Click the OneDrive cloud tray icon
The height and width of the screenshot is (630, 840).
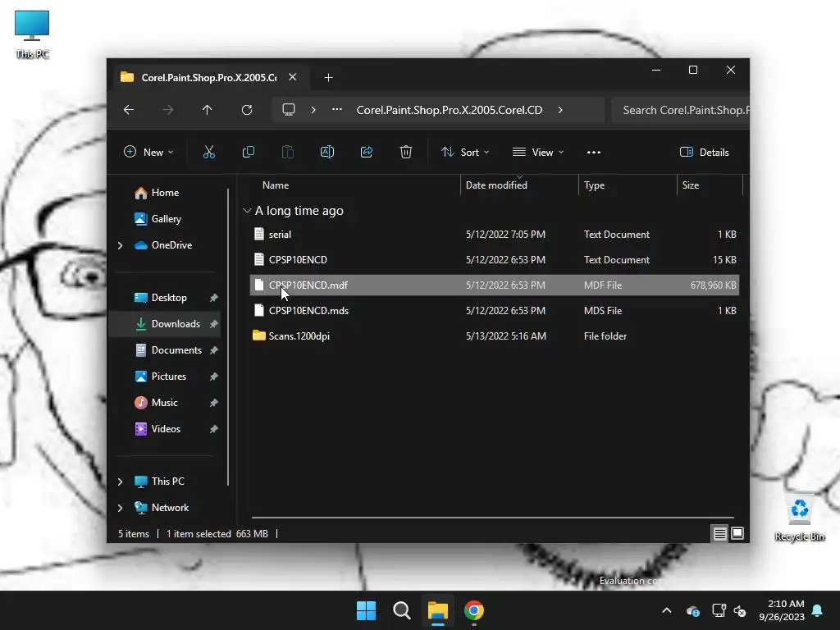(x=692, y=610)
